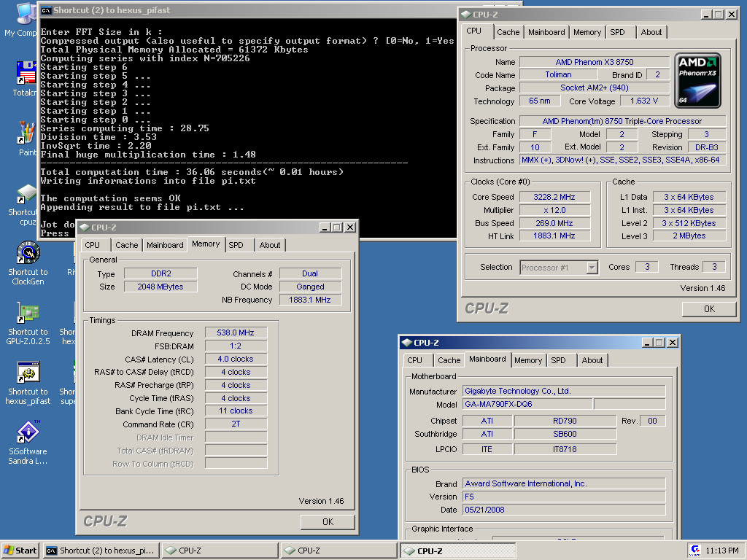This screenshot has height=560, width=747.
Task: Select Cache tab in Memory window
Action: (127, 245)
